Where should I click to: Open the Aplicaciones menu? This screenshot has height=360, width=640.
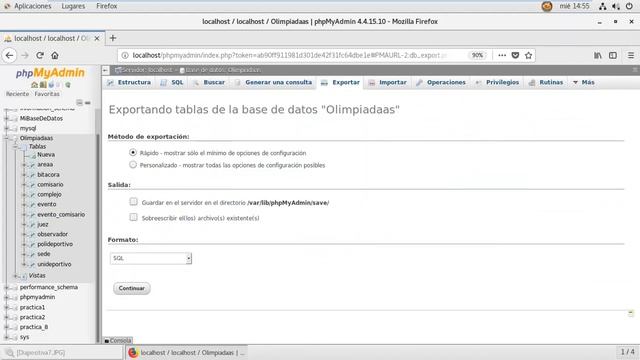point(33,6)
